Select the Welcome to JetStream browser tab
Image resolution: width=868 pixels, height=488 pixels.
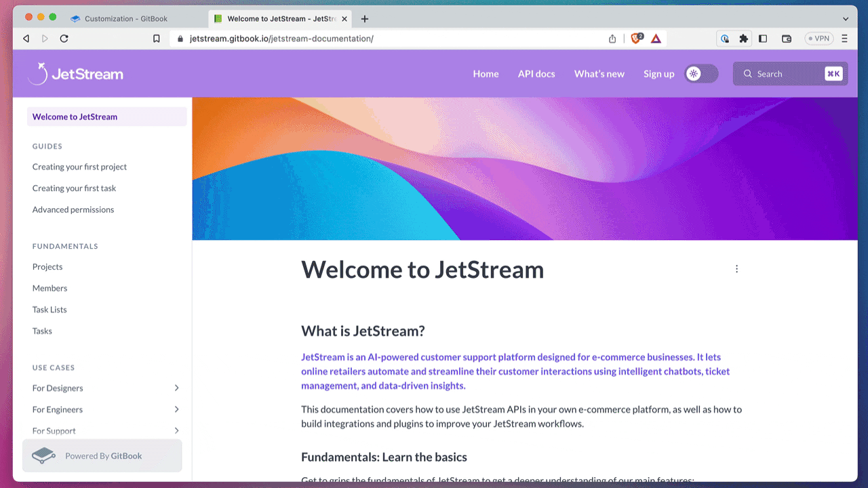[x=280, y=19]
